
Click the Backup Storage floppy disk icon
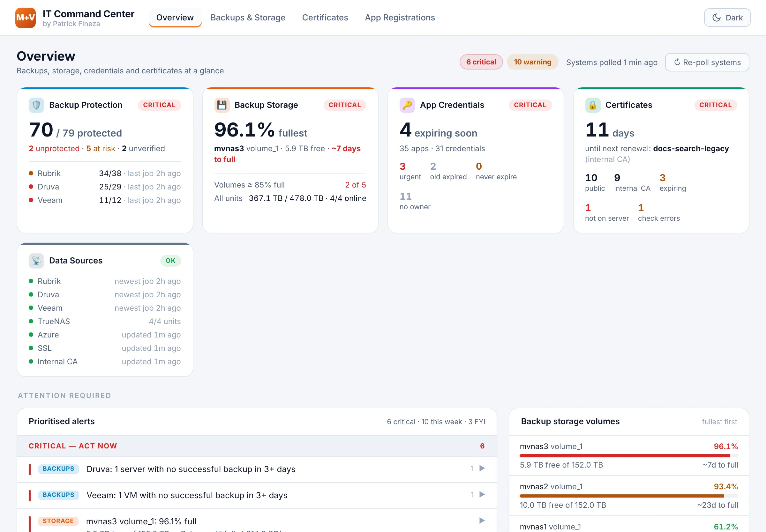(x=222, y=105)
